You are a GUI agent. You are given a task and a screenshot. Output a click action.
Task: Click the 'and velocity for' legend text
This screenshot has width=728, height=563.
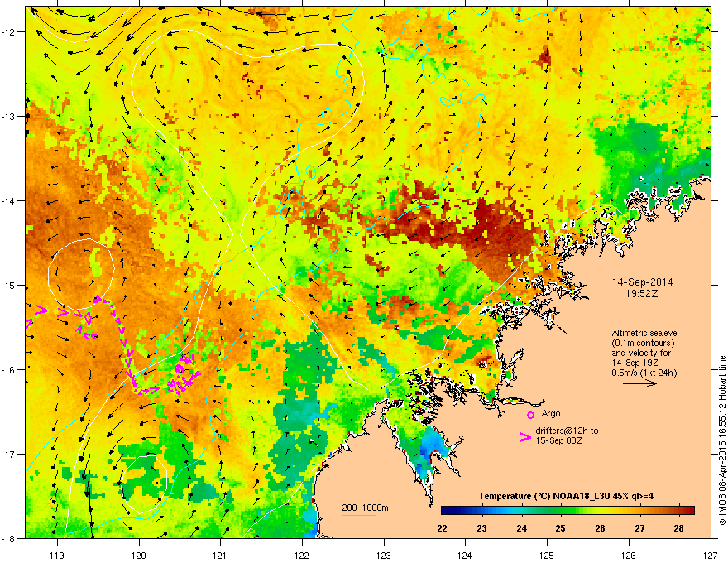click(641, 353)
